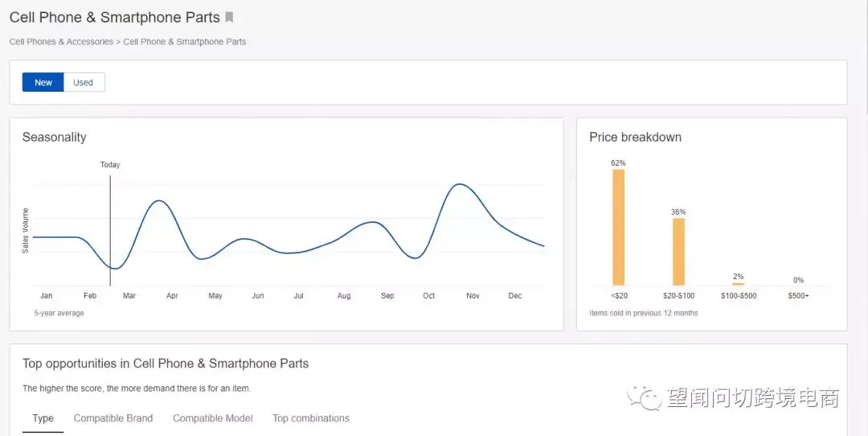Click the $20-$100 price bar
The width and height of the screenshot is (868, 436).
coord(678,251)
